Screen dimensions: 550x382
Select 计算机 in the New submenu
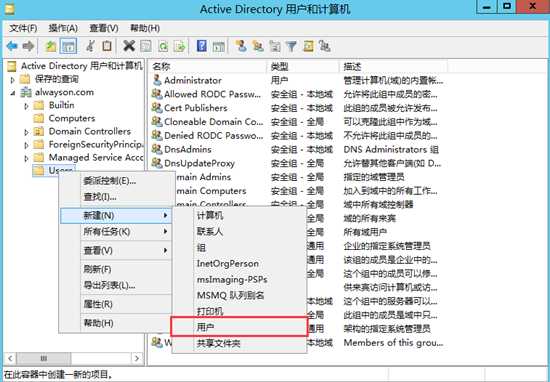239,215
